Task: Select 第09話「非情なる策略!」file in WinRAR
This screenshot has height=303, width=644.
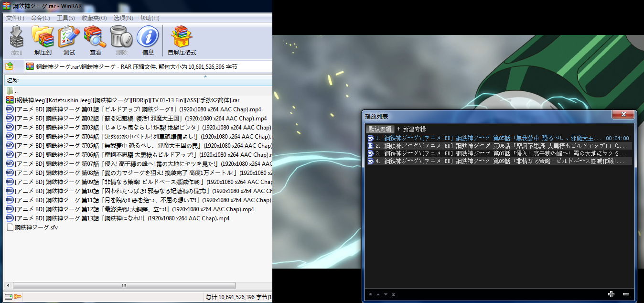Action: click(x=139, y=182)
